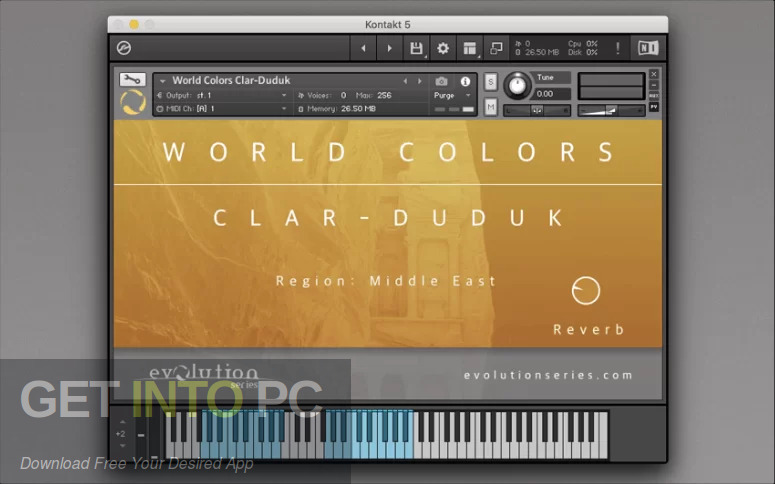Viewport: 775px width, 484px height.
Task: Click the Reverb knob
Action: pyautogui.click(x=586, y=291)
